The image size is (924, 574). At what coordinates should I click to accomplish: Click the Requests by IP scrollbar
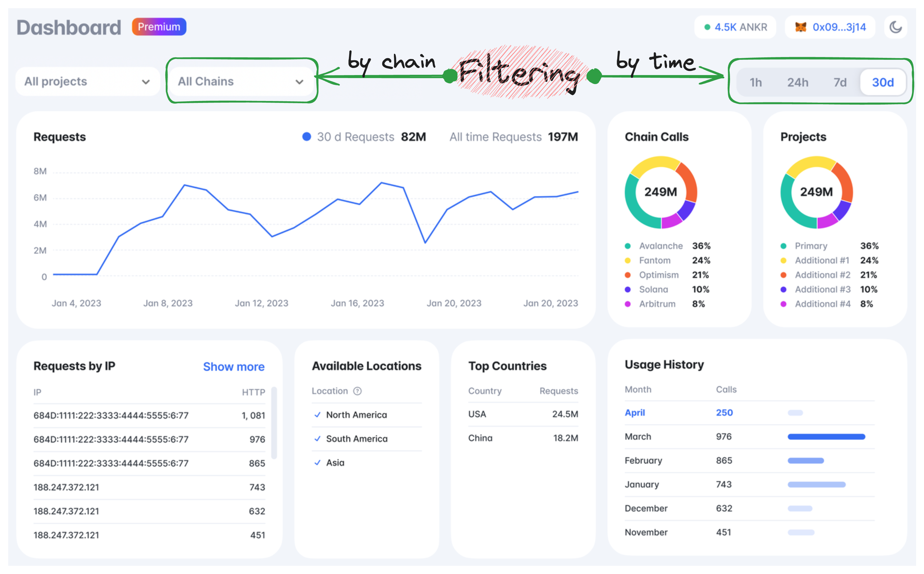274,423
